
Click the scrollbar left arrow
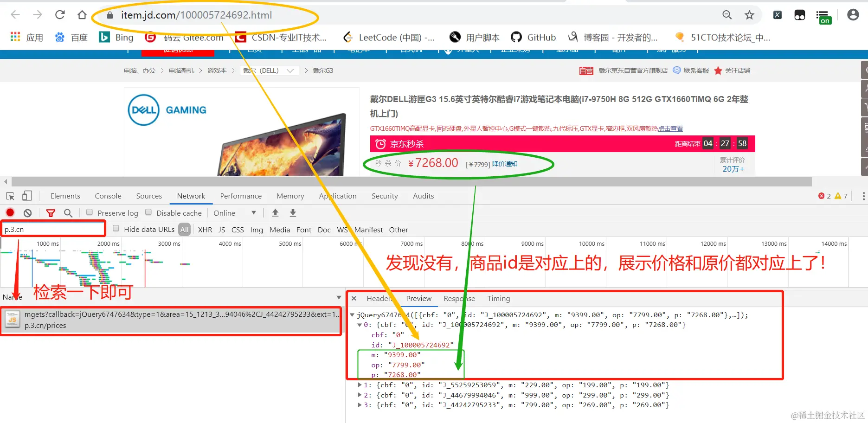[x=6, y=181]
